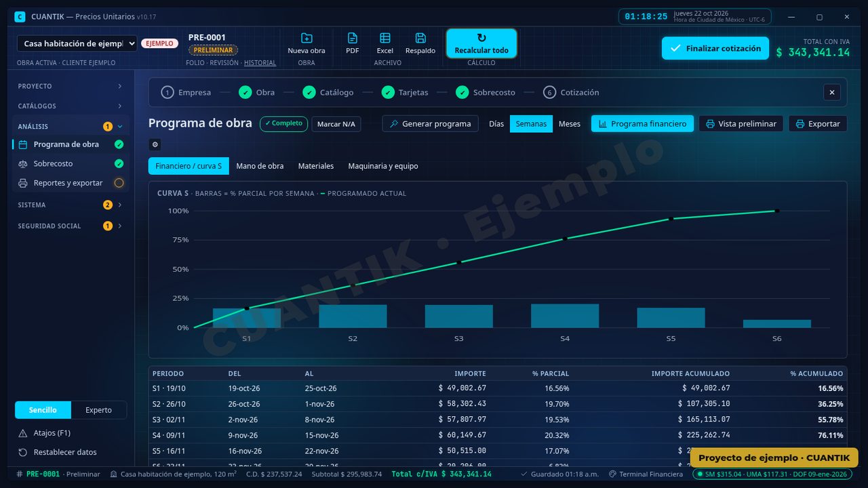Open the Excel export icon
The image size is (868, 488).
pos(385,38)
